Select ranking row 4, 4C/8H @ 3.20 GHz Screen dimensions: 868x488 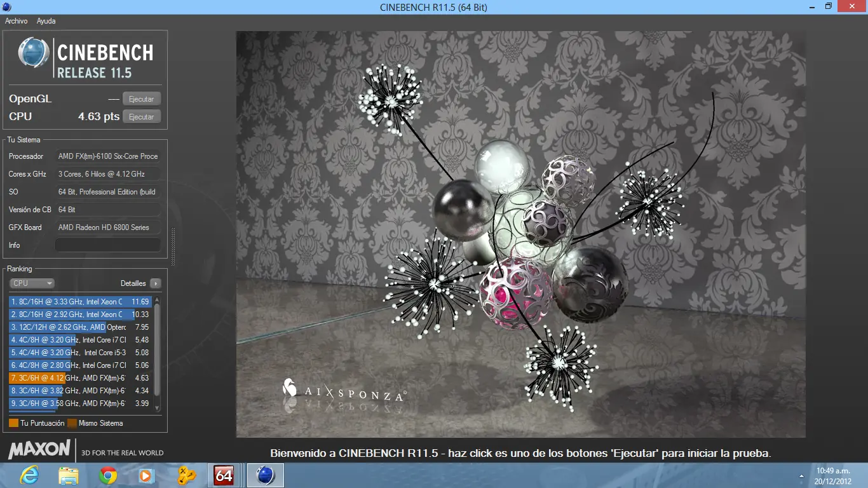point(80,340)
